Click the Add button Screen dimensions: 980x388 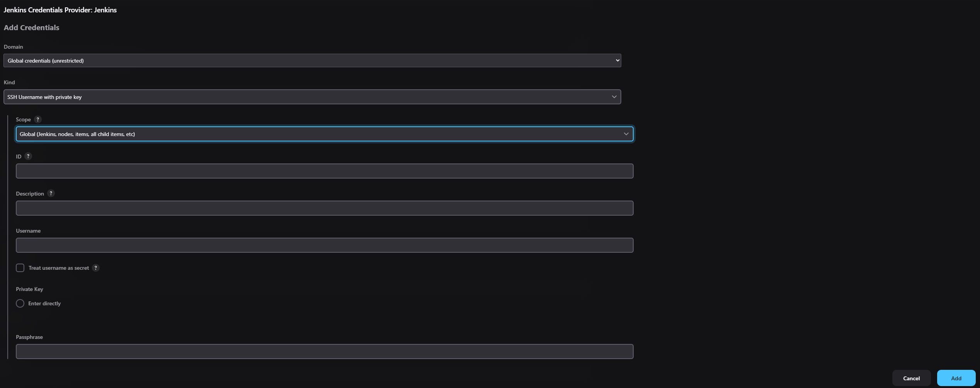(956, 378)
